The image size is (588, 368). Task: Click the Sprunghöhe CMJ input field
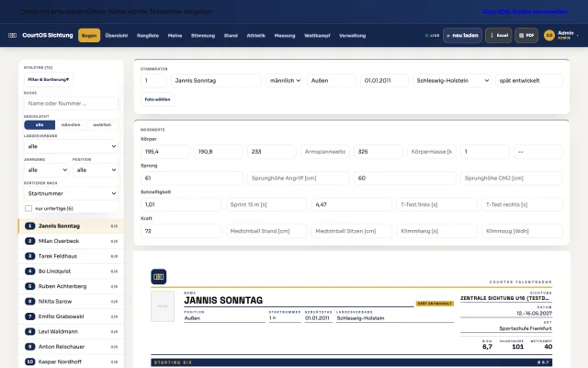coord(512,178)
